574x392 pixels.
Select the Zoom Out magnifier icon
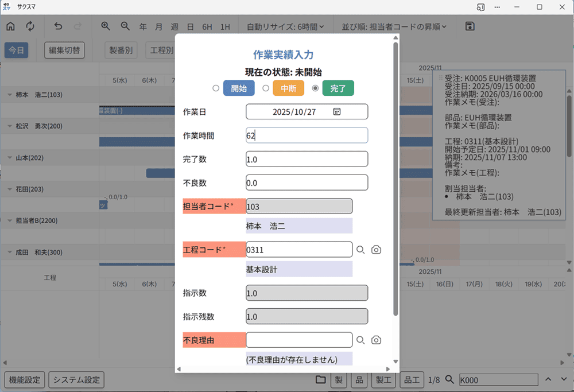click(x=125, y=26)
